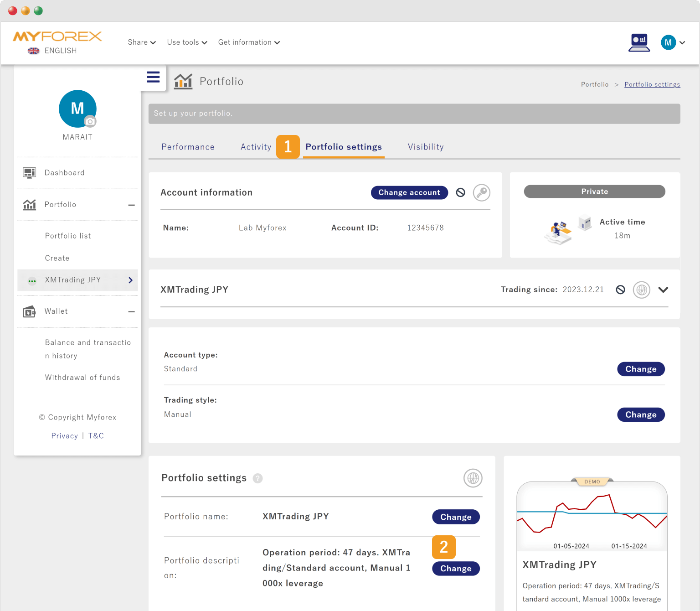Open Portfolio list in sidebar
The height and width of the screenshot is (611, 700).
tap(68, 236)
